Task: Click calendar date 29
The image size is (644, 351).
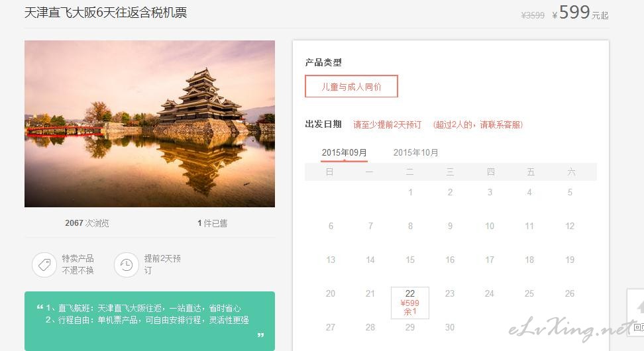Action: coord(410,327)
